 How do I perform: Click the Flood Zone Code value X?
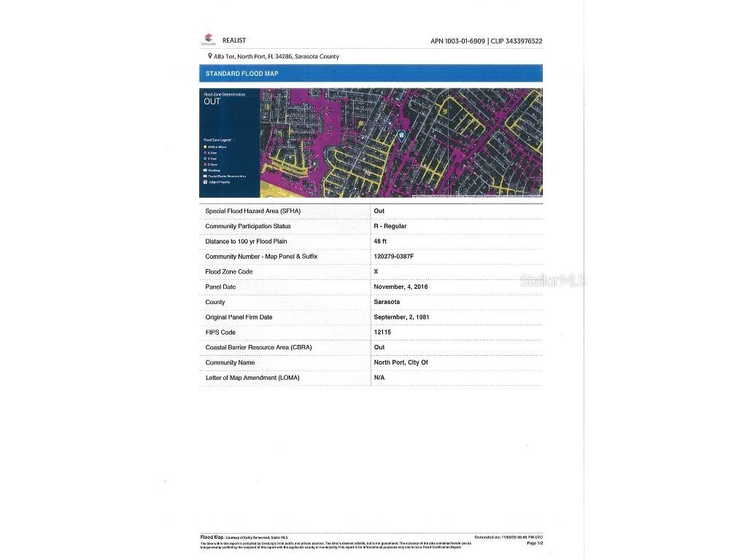(376, 271)
